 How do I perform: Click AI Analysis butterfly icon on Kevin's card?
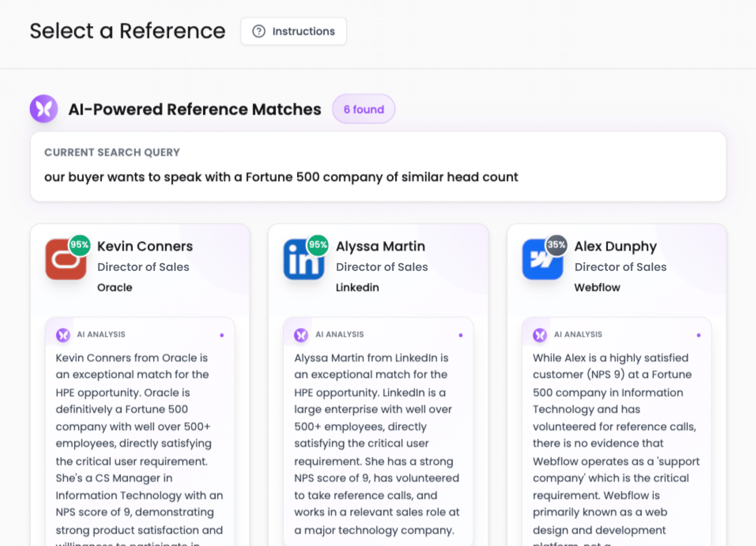point(63,335)
